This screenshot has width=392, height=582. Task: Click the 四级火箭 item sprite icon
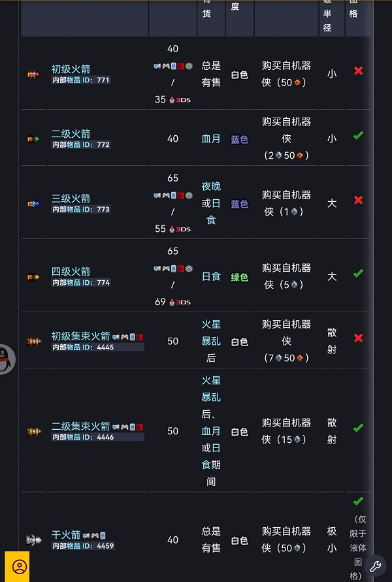click(33, 276)
